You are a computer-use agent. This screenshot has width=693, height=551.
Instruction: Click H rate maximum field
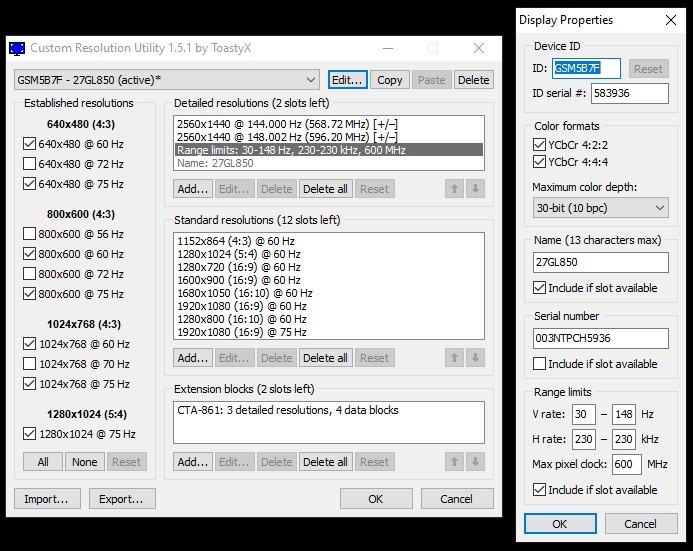pos(624,439)
